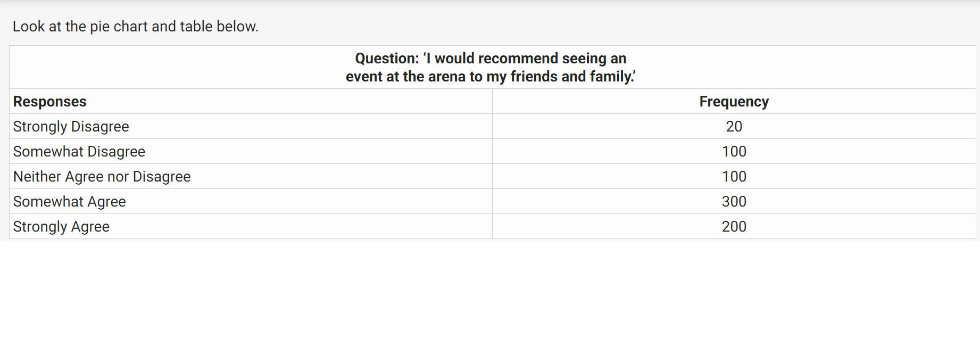Viewport: 980px width, 345px height.
Task: Click the frequency value 200
Action: [734, 227]
